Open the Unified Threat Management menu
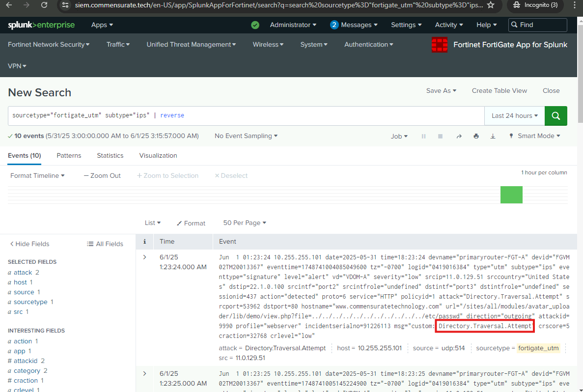This screenshot has height=392, width=583. (x=191, y=45)
